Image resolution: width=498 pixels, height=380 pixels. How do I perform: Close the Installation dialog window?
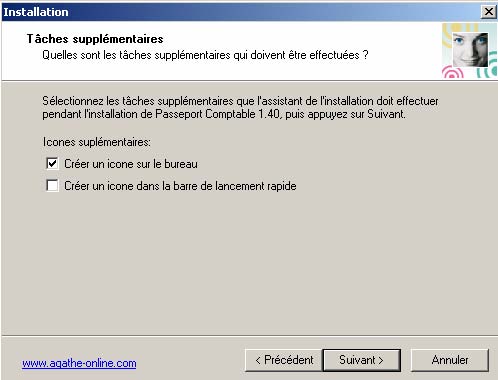(488, 12)
